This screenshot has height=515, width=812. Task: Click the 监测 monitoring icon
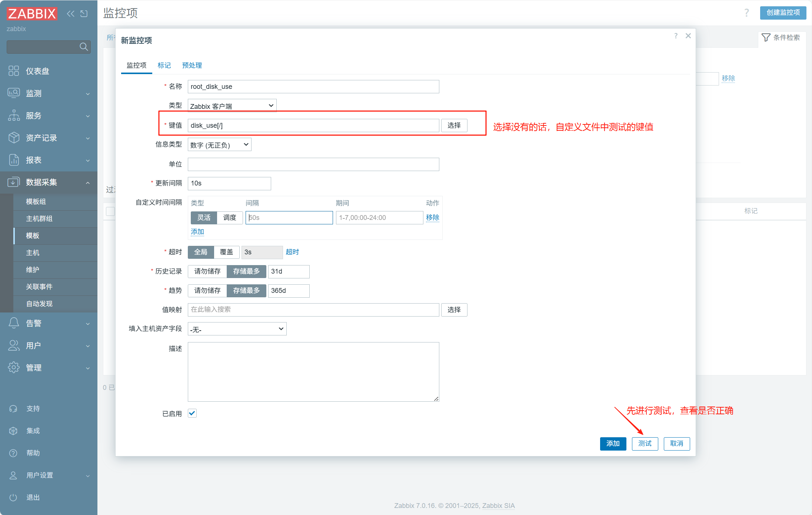pos(14,93)
